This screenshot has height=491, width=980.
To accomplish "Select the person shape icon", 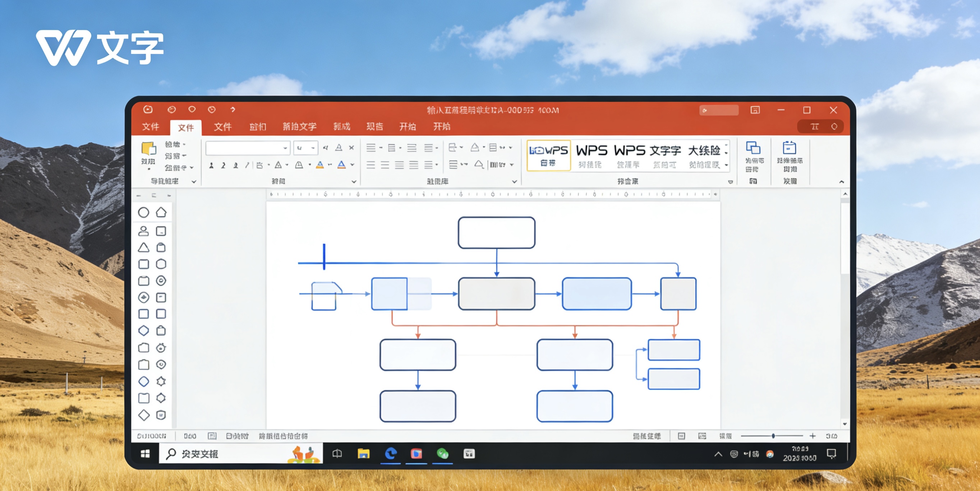I will pos(143,231).
